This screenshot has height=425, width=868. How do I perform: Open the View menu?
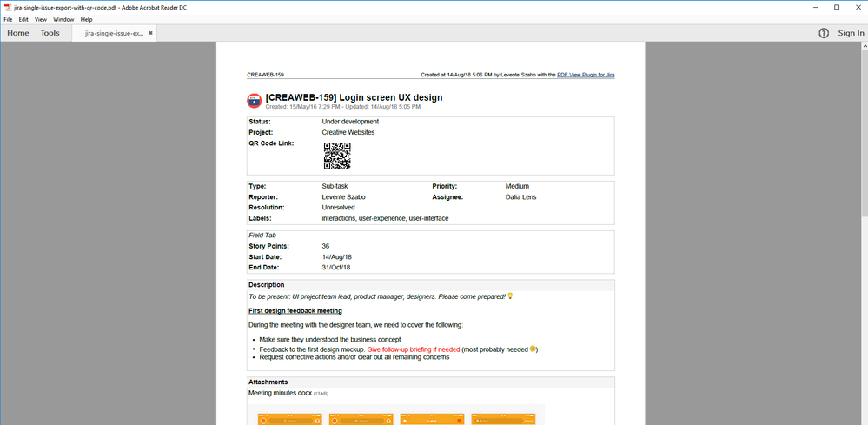click(x=41, y=19)
